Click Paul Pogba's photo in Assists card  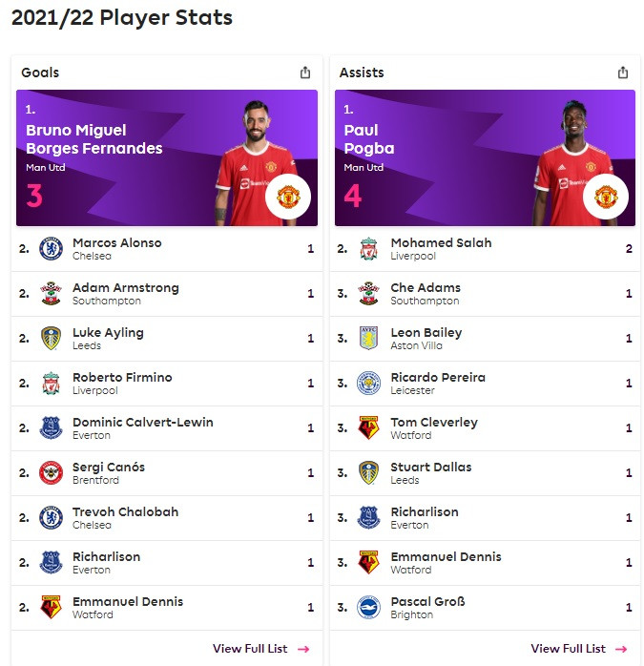573,162
